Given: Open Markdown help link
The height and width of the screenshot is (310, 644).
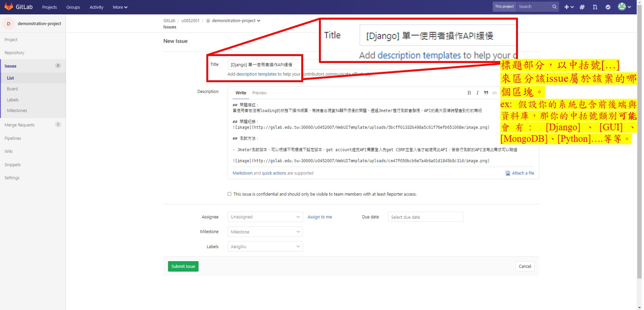Looking at the screenshot, I should pyautogui.click(x=242, y=173).
